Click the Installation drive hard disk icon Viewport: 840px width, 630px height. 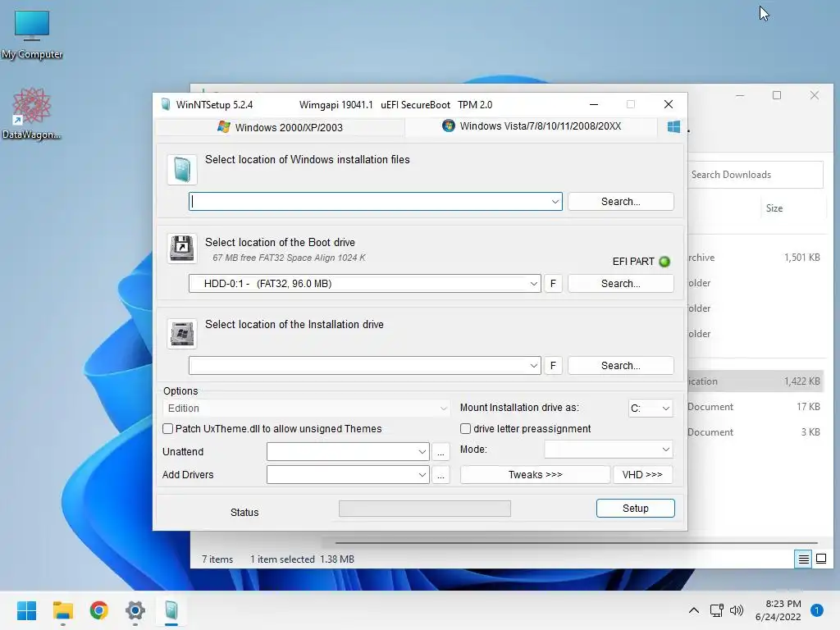pyautogui.click(x=182, y=333)
